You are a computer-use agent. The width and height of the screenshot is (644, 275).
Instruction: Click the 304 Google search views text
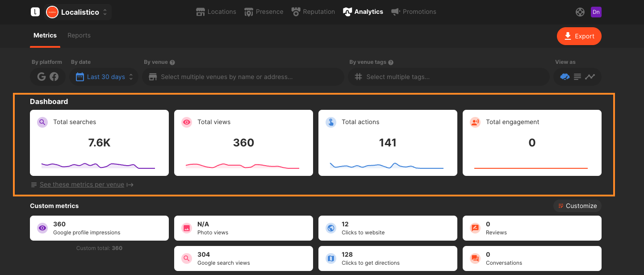click(224, 258)
